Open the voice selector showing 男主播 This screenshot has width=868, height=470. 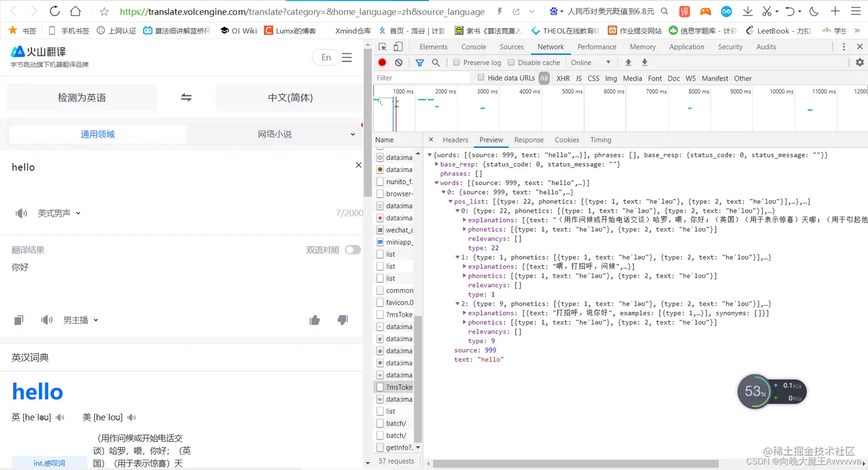(x=80, y=320)
